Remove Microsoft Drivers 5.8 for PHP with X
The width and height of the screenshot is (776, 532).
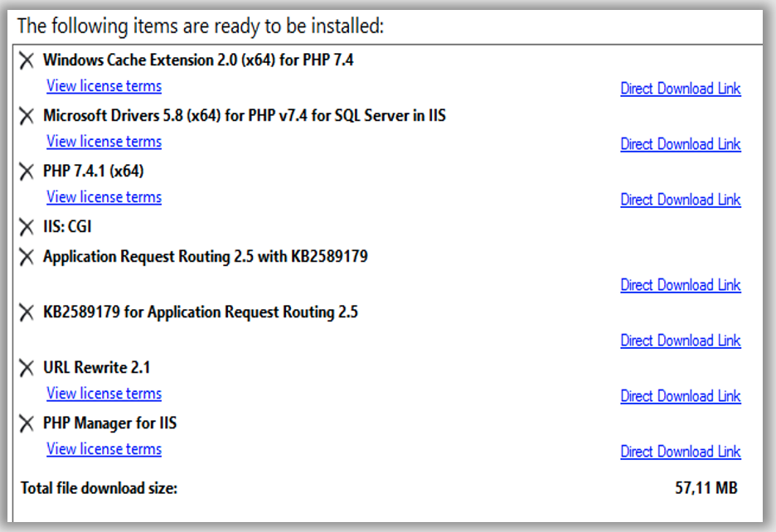(27, 116)
